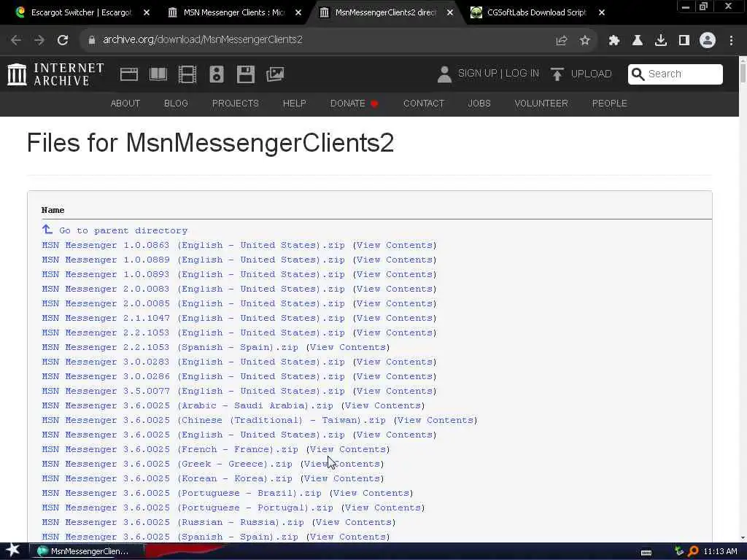Open the Web archive icon
The image size is (747, 560).
point(129,74)
